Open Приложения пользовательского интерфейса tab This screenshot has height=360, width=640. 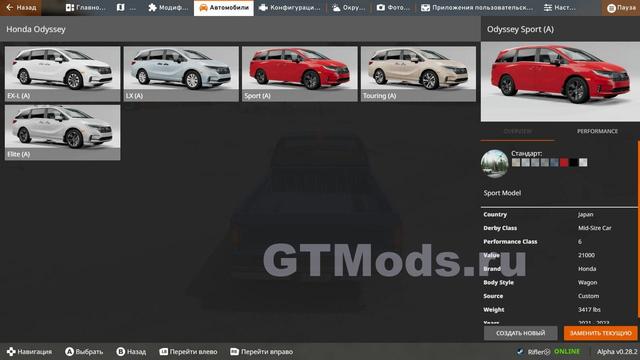476,8
